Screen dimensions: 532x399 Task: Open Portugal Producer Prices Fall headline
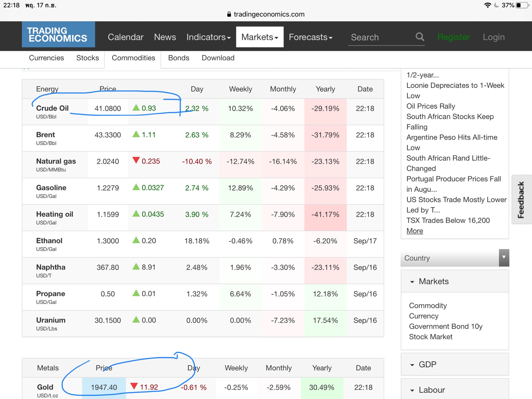point(454,184)
